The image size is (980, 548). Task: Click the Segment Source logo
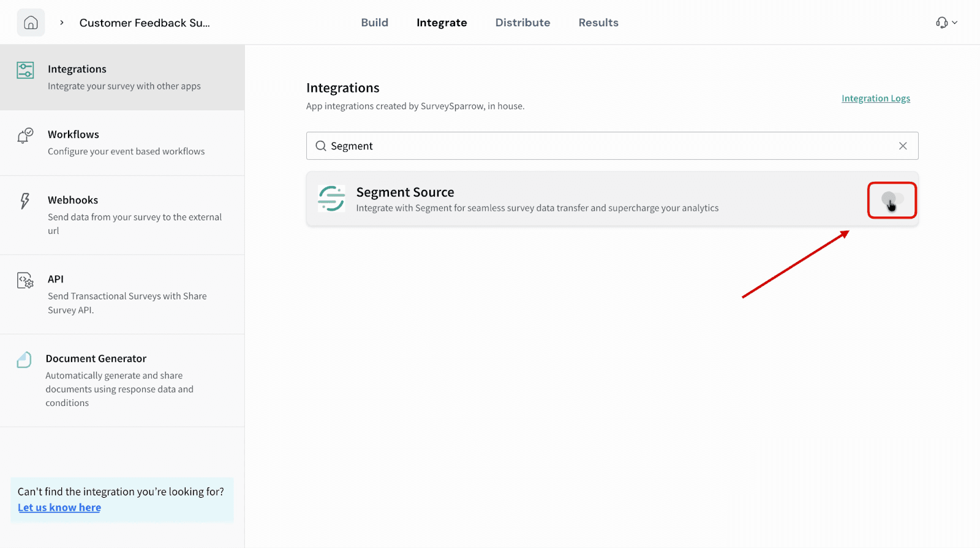click(x=331, y=198)
